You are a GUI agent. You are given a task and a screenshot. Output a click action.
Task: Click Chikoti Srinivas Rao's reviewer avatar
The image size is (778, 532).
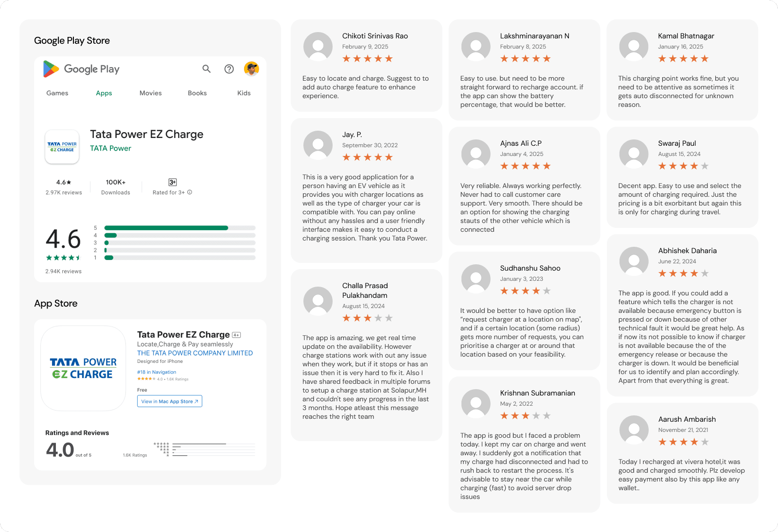click(318, 47)
